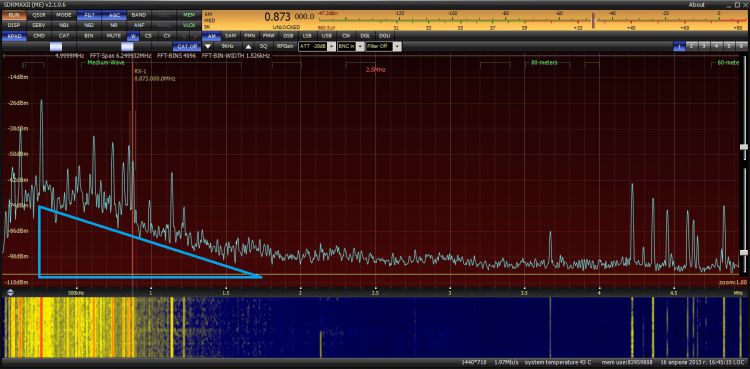Click the step down arrow
The height and width of the screenshot is (369, 750).
point(208,46)
